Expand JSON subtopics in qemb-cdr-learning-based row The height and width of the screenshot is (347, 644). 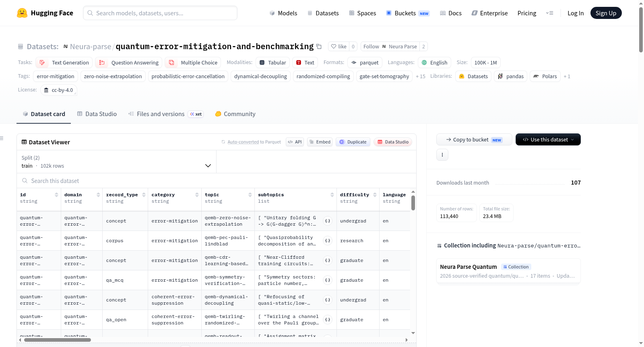[328, 260]
